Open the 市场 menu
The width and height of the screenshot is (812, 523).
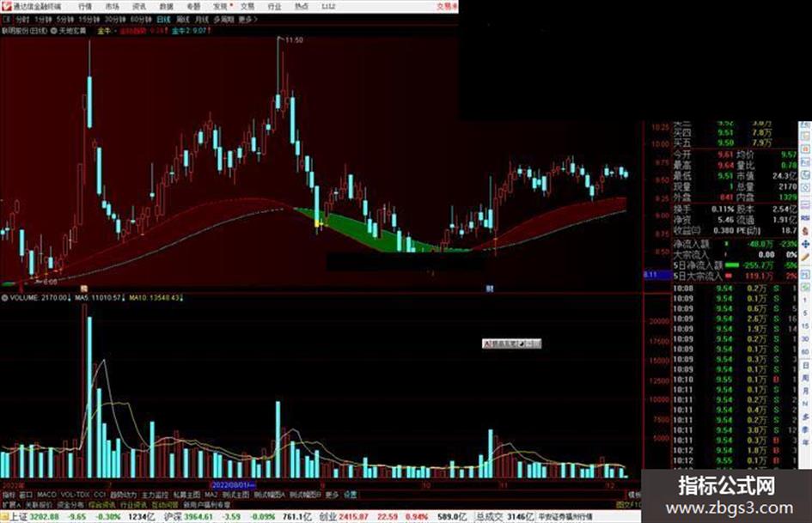point(112,6)
